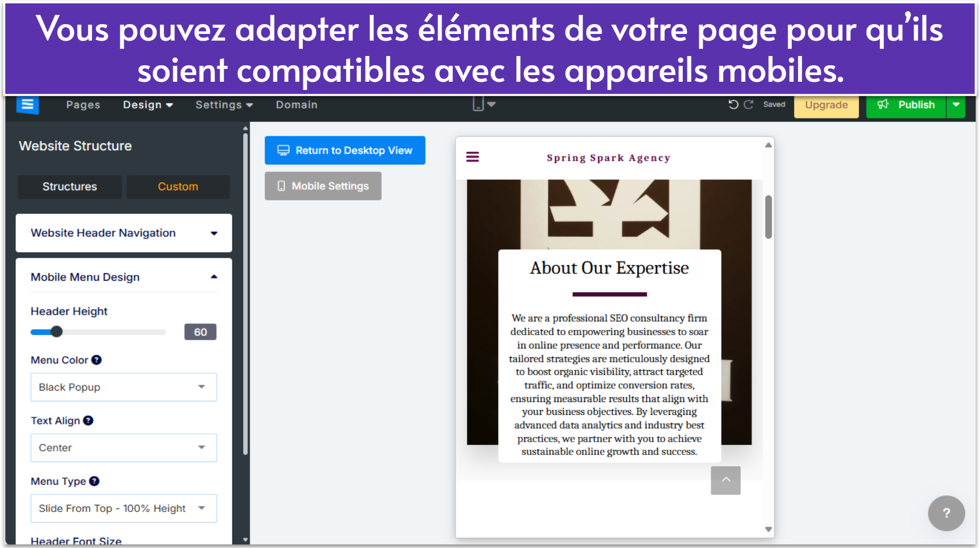This screenshot has height=548, width=980.
Task: Click the Upgrade button
Action: coord(826,105)
